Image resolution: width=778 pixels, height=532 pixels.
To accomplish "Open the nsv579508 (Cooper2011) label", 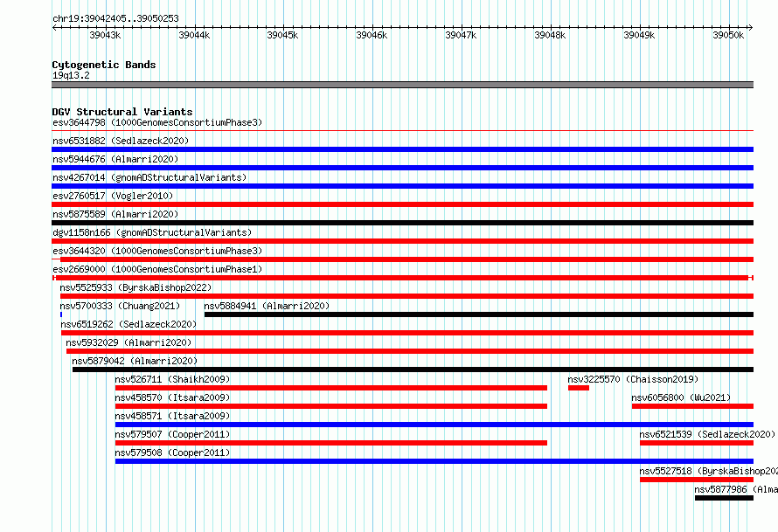I will click(x=172, y=453).
